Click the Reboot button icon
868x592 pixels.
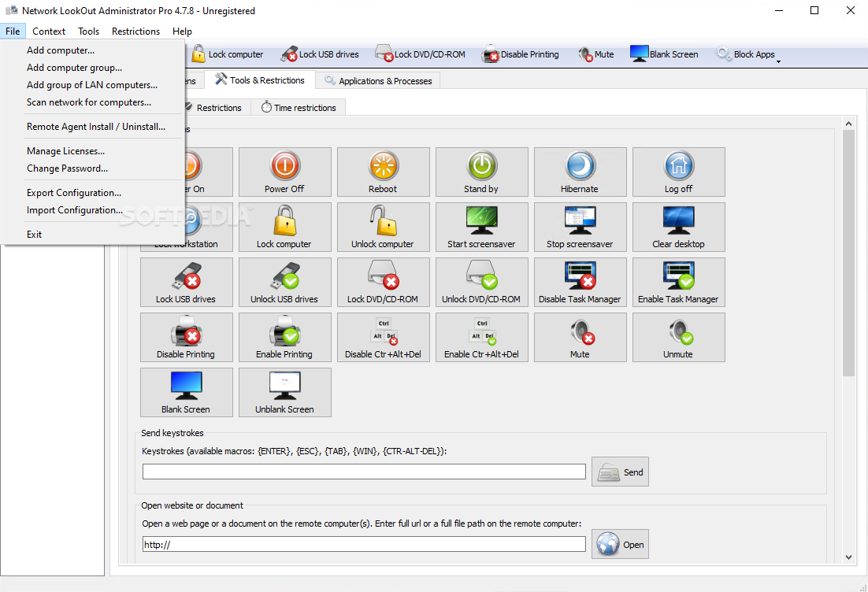click(x=383, y=165)
